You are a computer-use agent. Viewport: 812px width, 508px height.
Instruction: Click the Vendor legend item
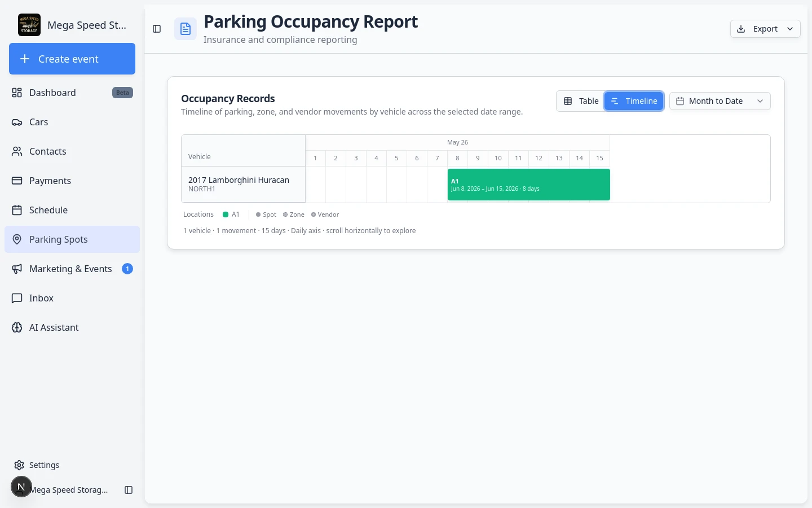tap(325, 214)
